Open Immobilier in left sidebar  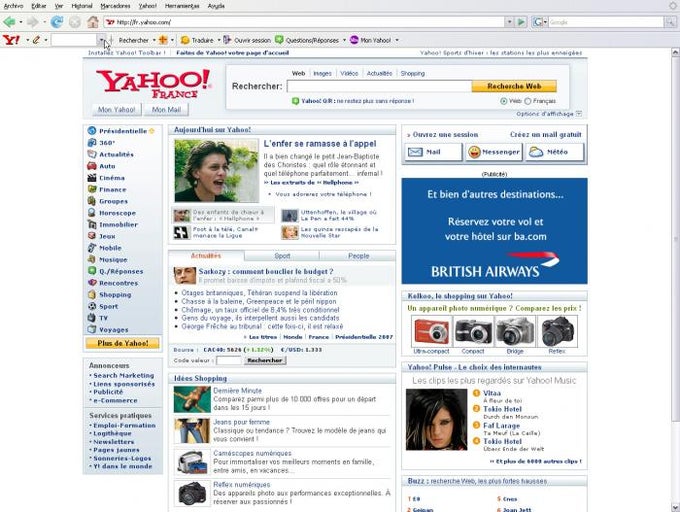(x=118, y=225)
